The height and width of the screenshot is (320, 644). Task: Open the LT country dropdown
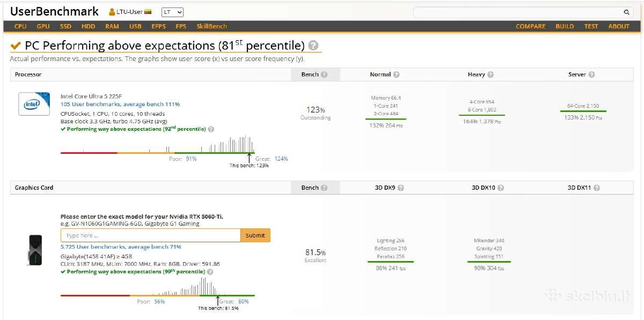pyautogui.click(x=172, y=12)
